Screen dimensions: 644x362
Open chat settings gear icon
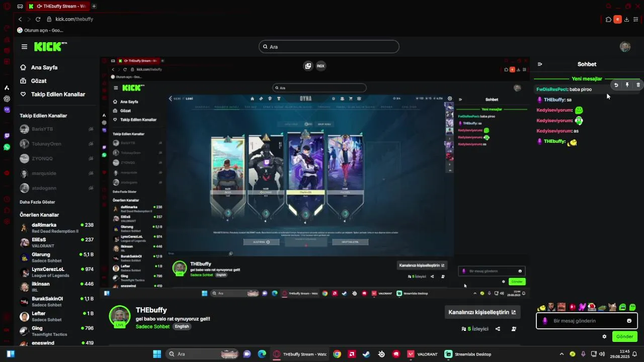(x=604, y=336)
